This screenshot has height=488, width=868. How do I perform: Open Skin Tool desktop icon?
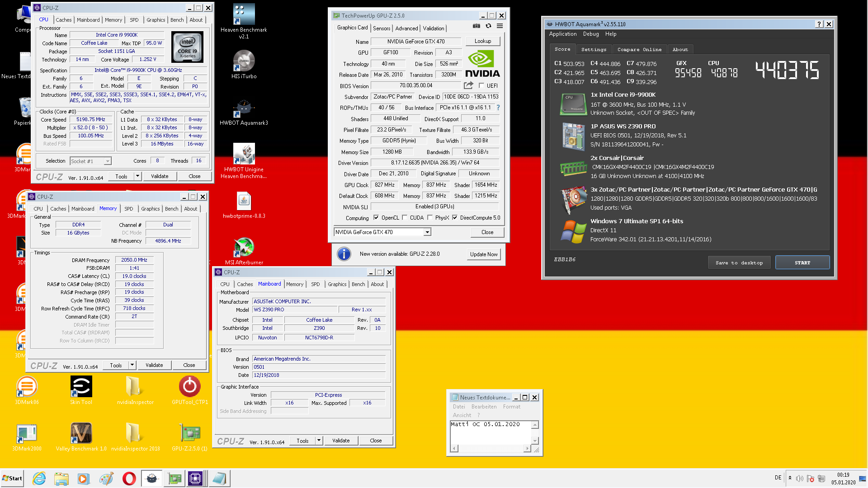tap(81, 390)
